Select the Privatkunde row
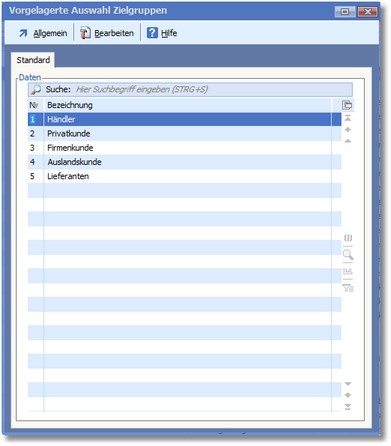Viewport: 391px width, 446px height. tap(184, 134)
